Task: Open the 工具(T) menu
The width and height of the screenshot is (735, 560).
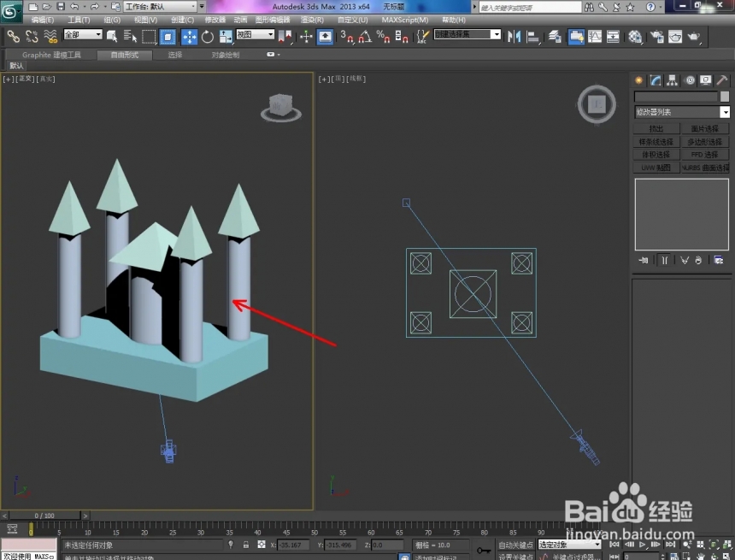Action: point(79,20)
